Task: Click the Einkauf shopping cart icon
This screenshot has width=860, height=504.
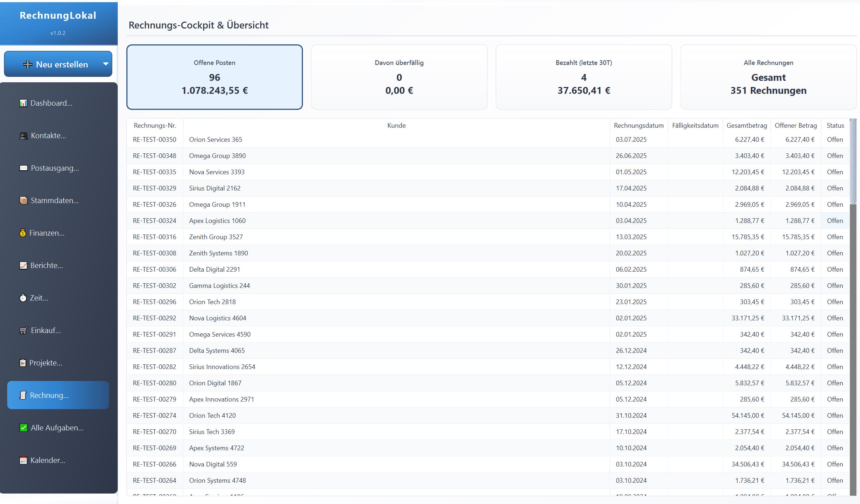Action: [23, 330]
